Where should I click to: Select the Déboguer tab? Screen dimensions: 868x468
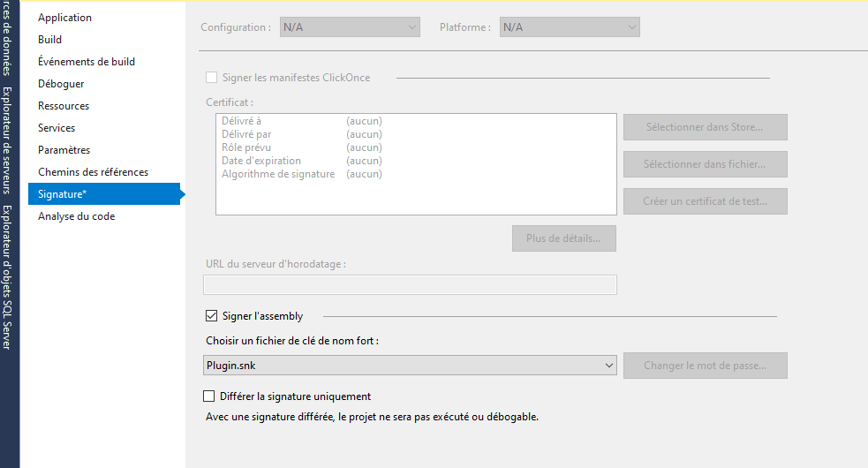(x=61, y=84)
